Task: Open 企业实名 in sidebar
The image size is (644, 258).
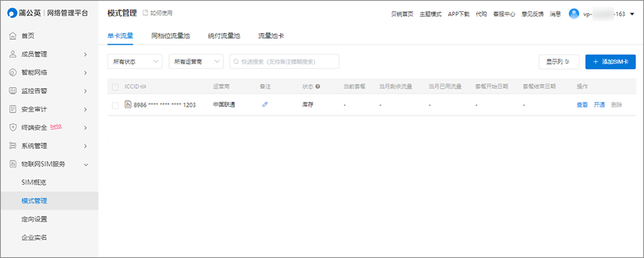Action: click(34, 237)
